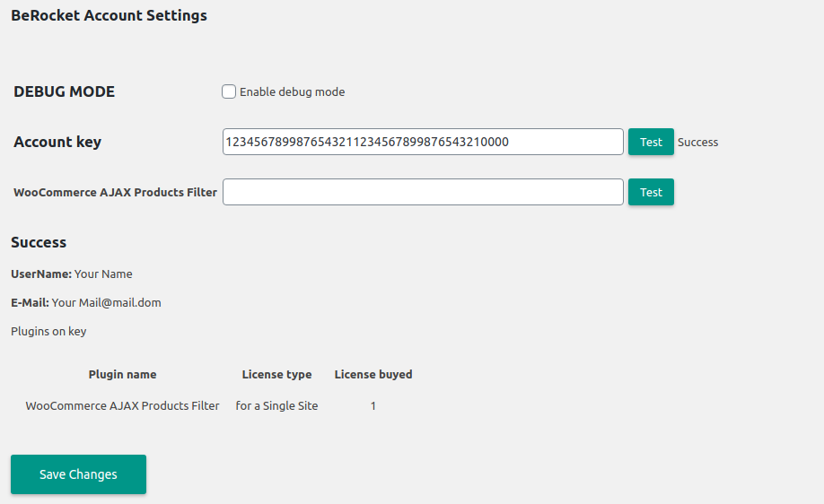
Task: Select the UserName 'Your Name' line
Action: click(x=72, y=274)
